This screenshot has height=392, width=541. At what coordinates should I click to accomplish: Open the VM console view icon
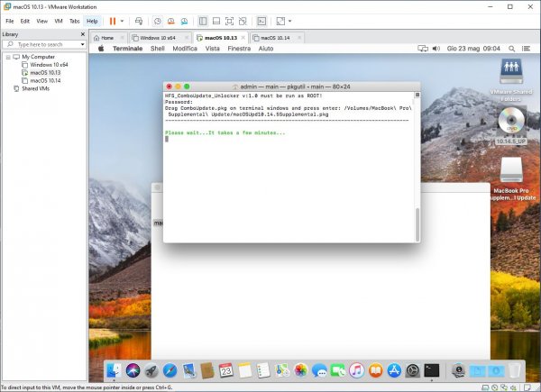pos(261,21)
